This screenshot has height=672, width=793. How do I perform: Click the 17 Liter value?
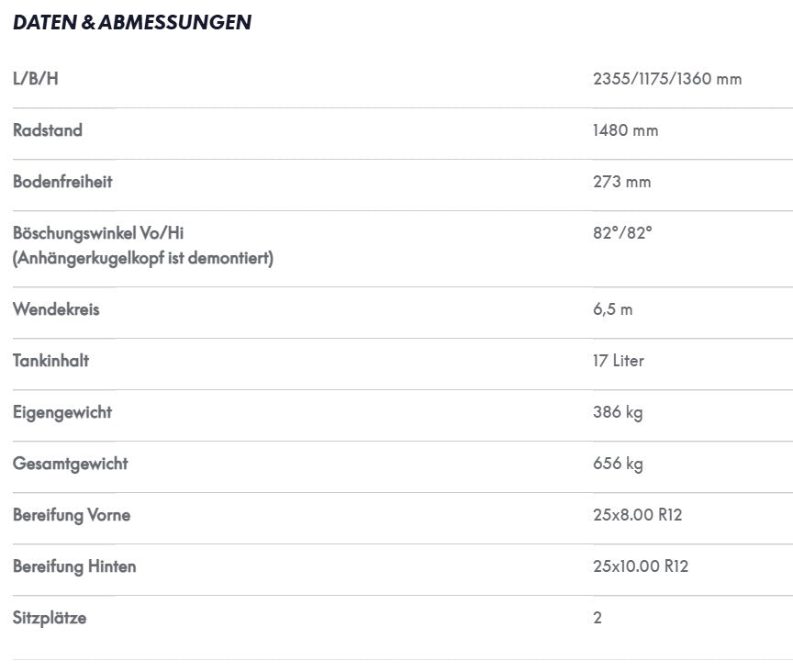618,361
